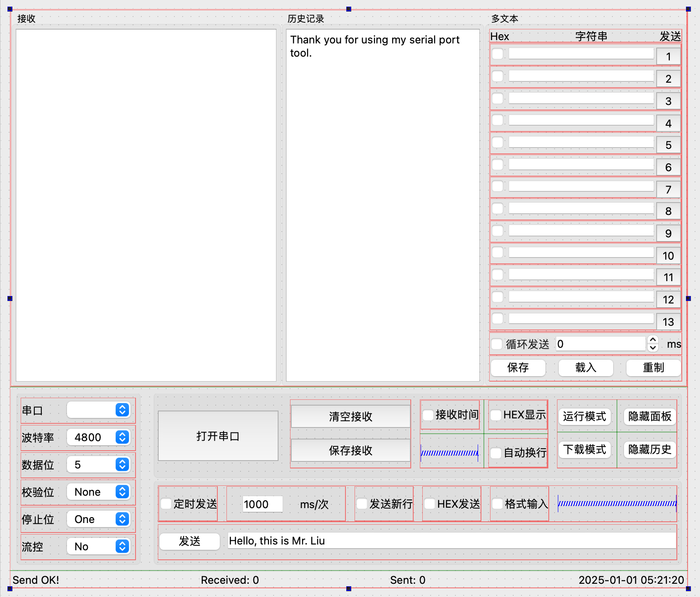The width and height of the screenshot is (700, 597).
Task: Enable the 循环发送 checkbox
Action: coord(497,344)
